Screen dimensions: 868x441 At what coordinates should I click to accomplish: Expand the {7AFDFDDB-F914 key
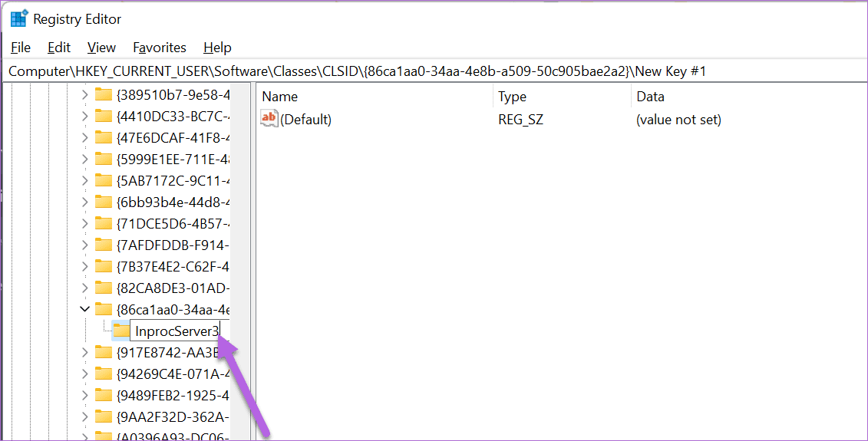84,245
